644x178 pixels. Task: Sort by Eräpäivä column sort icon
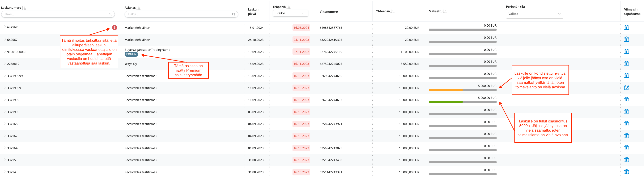point(289,7)
